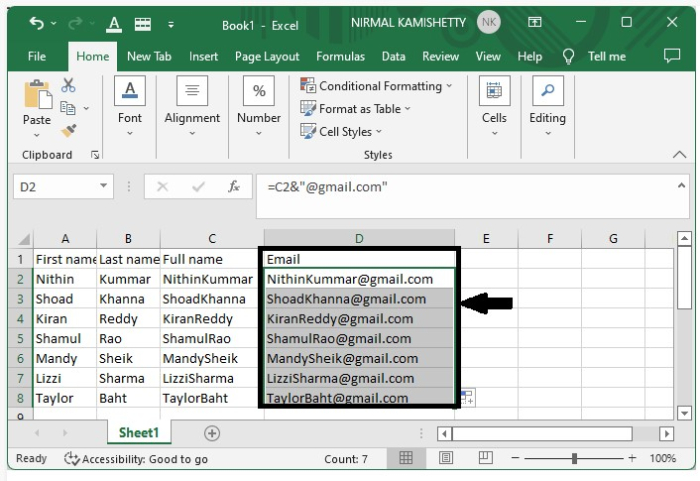Click the NK account avatar
Image resolution: width=700 pixels, height=481 pixels.
click(x=489, y=22)
